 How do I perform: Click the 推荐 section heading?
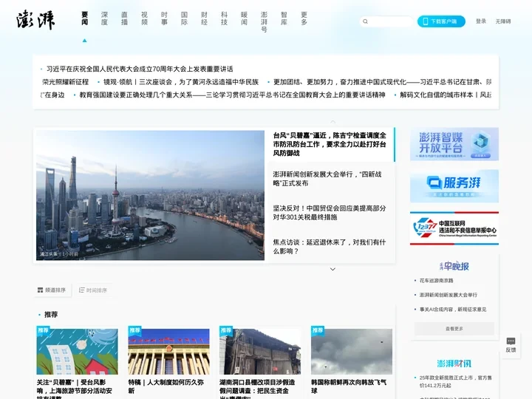pos(51,315)
